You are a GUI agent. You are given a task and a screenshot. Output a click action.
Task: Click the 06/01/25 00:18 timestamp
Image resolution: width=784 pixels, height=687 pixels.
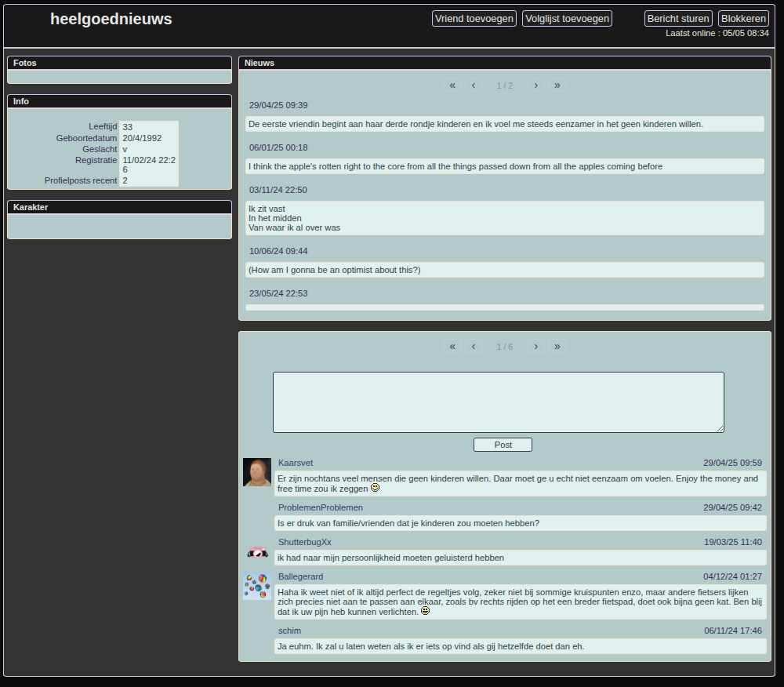[278, 147]
